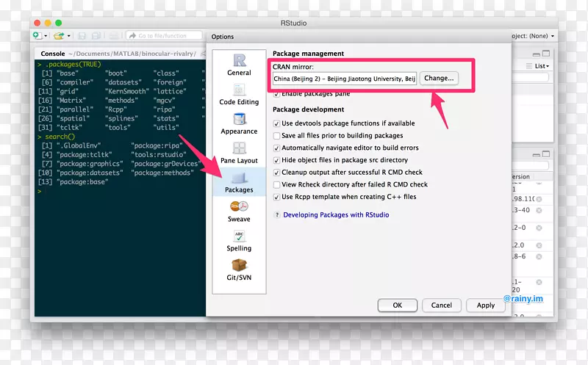Viewport: 588px width, 365px height.
Task: Click the new file toolbar icon
Action: point(37,35)
